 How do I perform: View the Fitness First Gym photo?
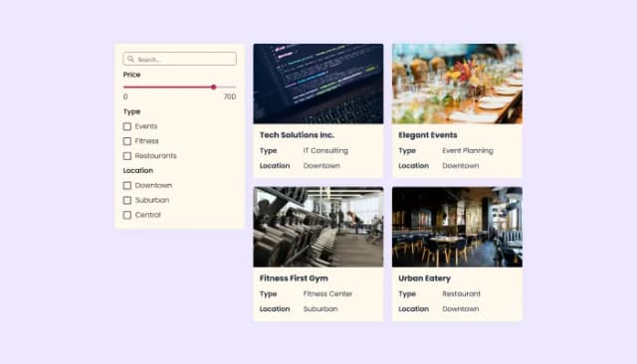point(318,227)
